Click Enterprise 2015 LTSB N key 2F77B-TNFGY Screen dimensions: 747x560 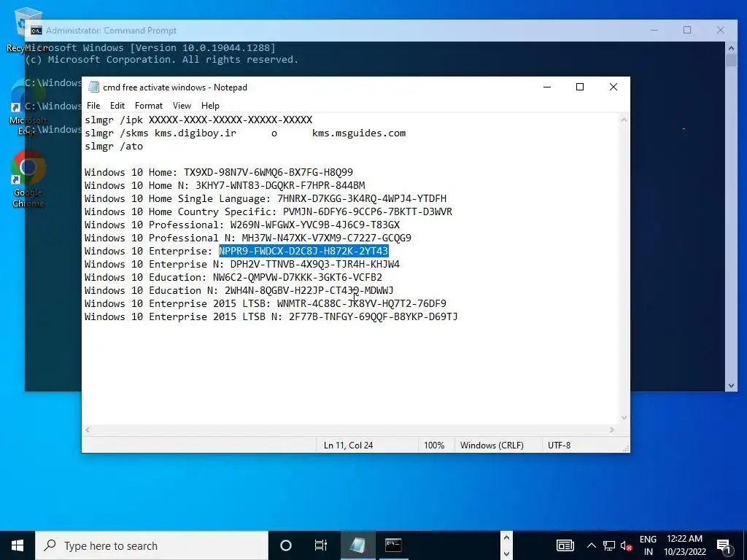[x=373, y=316]
